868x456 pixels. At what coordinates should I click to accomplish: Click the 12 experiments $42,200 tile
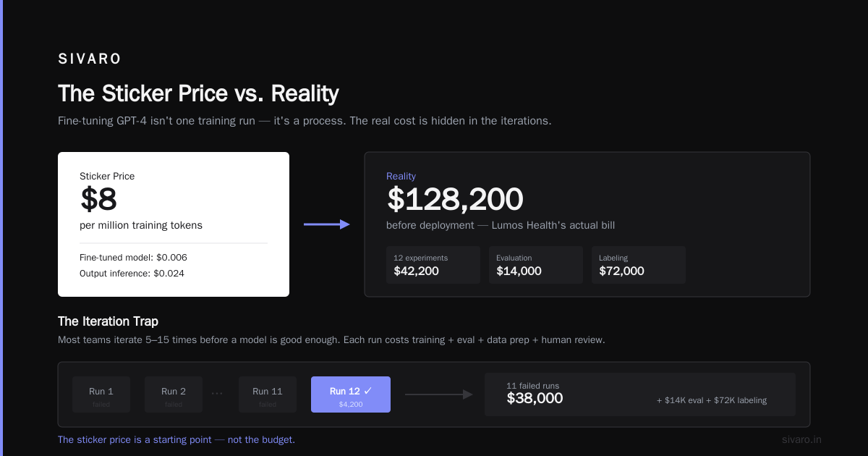[x=433, y=264]
